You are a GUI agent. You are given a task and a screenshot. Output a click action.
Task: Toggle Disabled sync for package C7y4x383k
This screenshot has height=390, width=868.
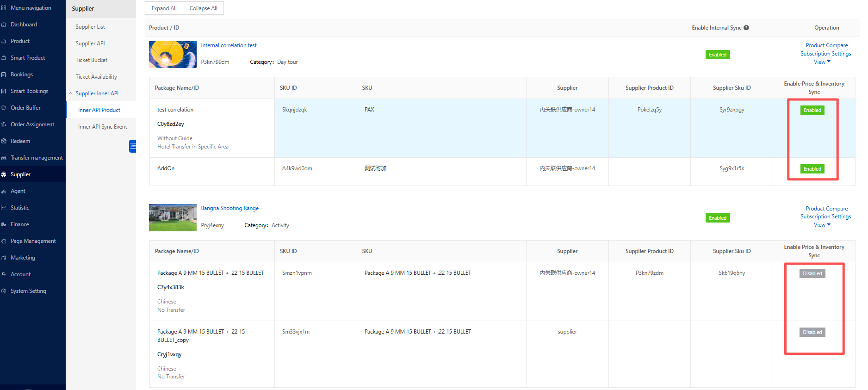pyautogui.click(x=812, y=273)
